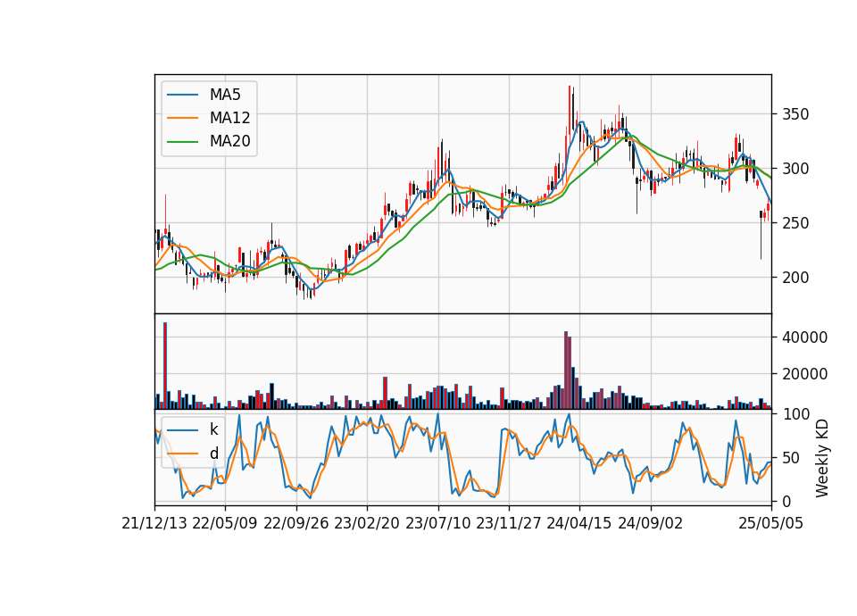Click the volume axis value 20000
The height and width of the screenshot is (616, 857).
[804, 374]
